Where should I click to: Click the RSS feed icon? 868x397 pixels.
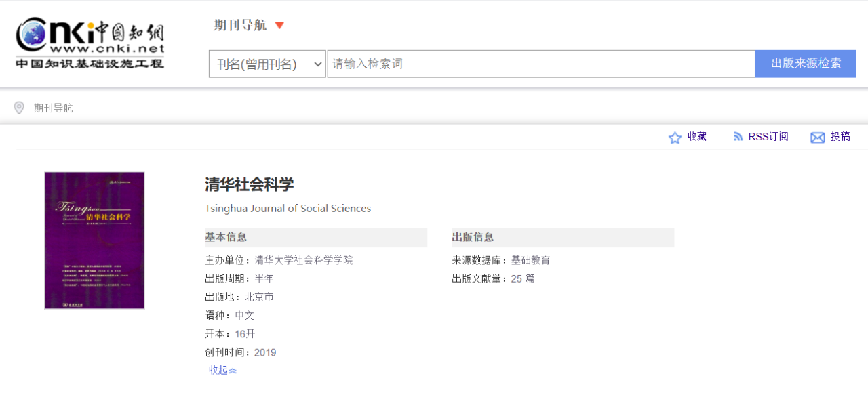pos(738,137)
